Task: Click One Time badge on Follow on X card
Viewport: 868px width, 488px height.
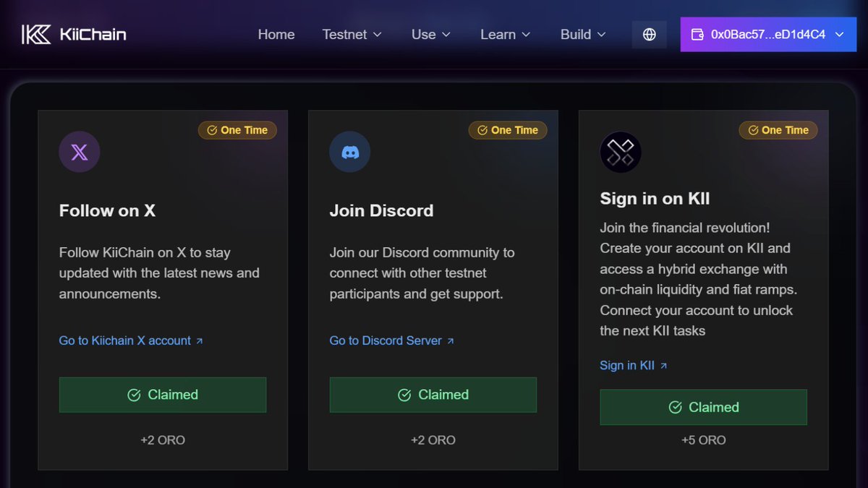Action: (237, 130)
